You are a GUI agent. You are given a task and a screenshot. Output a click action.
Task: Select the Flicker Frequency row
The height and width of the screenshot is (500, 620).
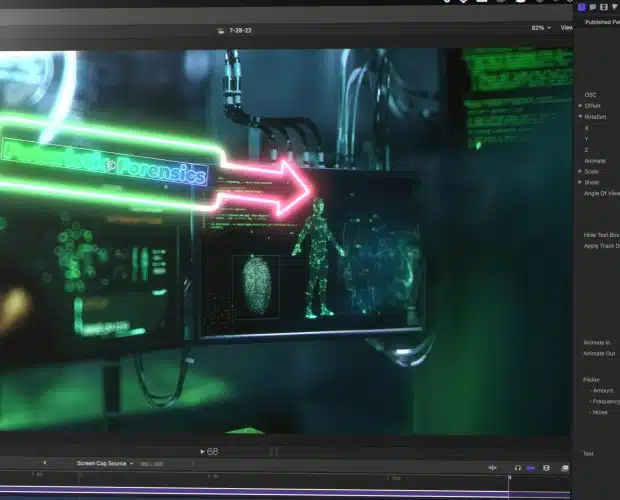(x=605, y=401)
